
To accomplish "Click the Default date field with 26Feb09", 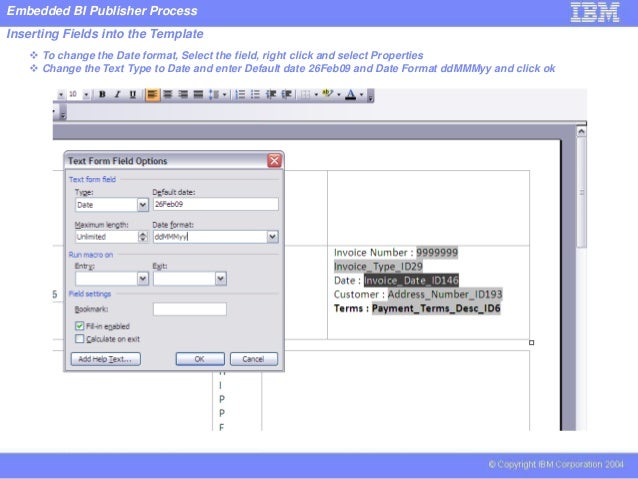I will [x=216, y=204].
